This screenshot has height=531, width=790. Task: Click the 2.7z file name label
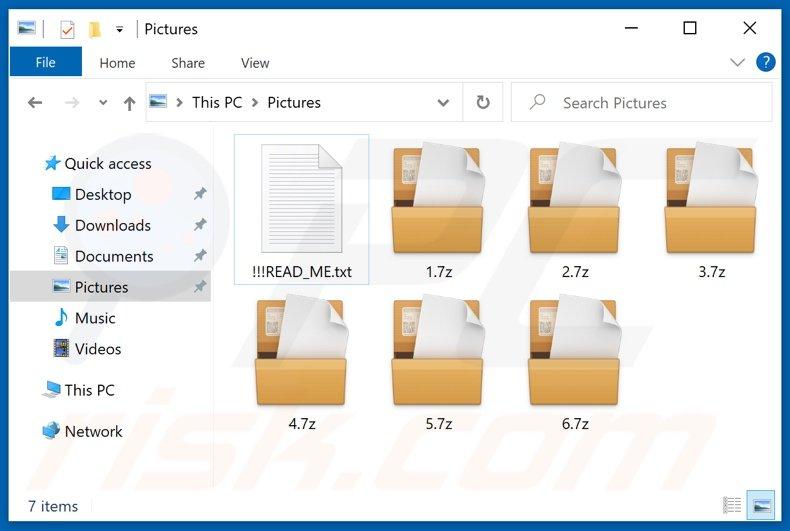point(575,272)
